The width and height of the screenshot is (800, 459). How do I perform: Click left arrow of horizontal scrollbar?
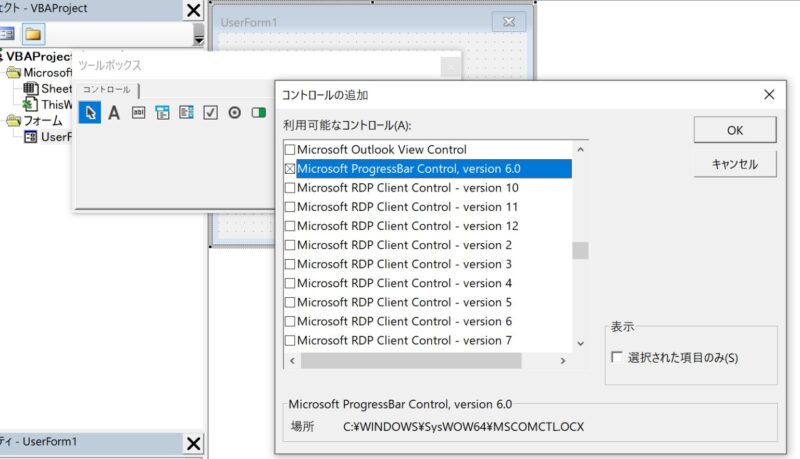coord(292,361)
